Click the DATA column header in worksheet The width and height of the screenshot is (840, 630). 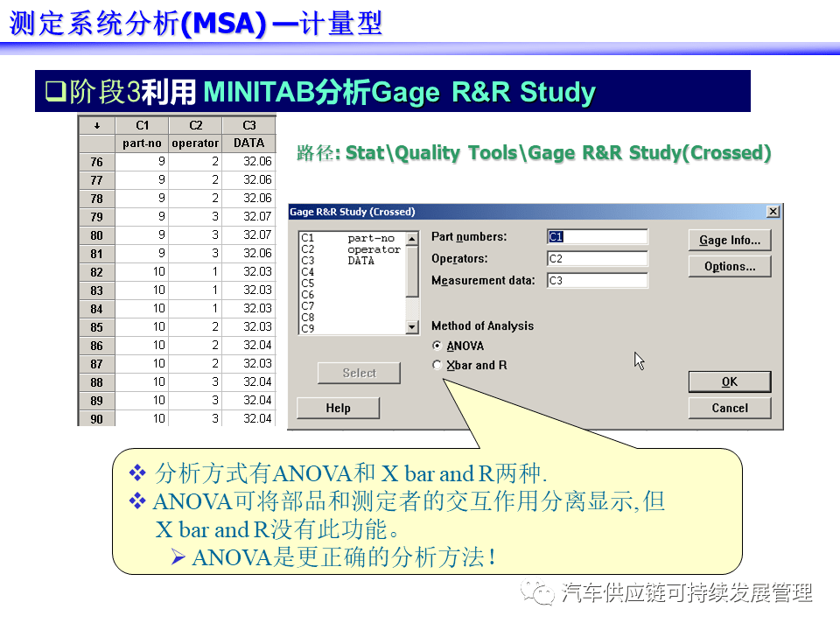pyautogui.click(x=249, y=142)
